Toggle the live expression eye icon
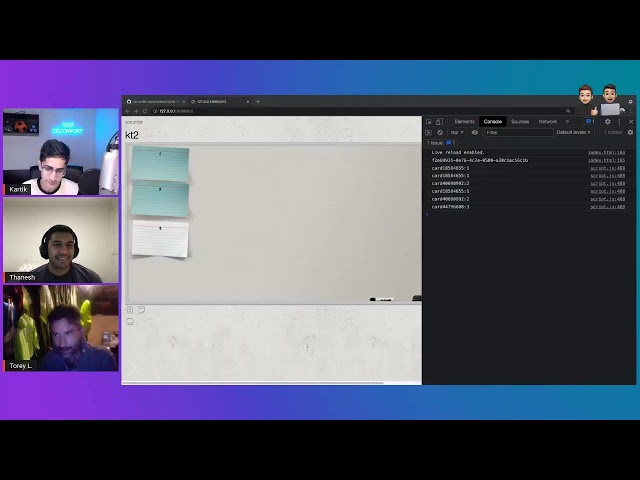Screen dimensions: 640x480 coord(475,133)
